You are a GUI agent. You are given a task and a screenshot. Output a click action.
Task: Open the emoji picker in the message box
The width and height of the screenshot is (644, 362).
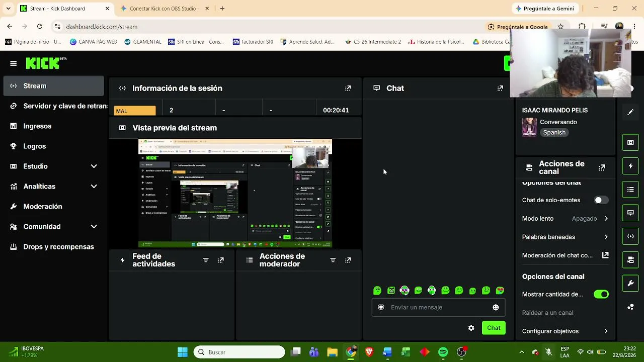pos(496,307)
